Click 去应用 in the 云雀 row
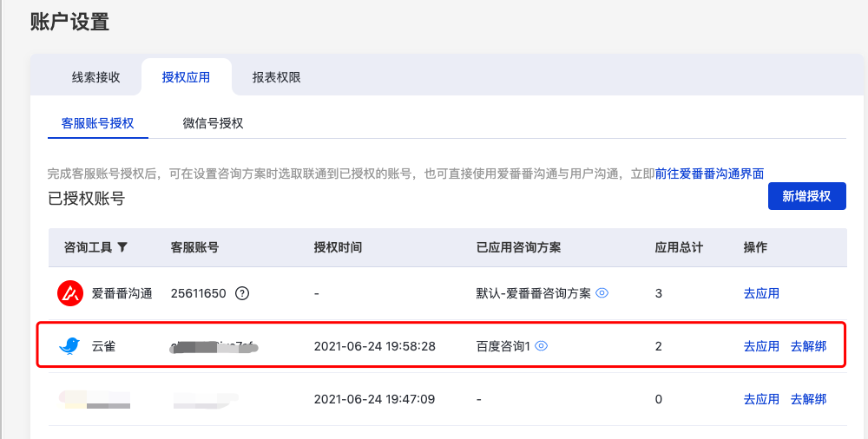 (761, 346)
